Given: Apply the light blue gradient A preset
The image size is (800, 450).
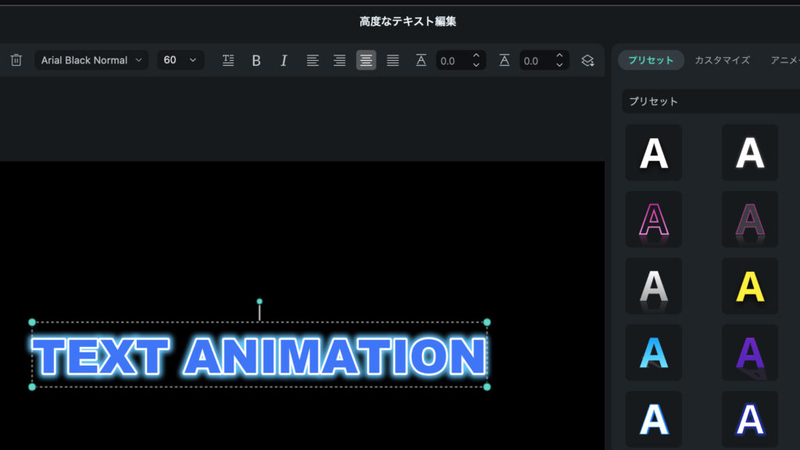Looking at the screenshot, I should (654, 353).
